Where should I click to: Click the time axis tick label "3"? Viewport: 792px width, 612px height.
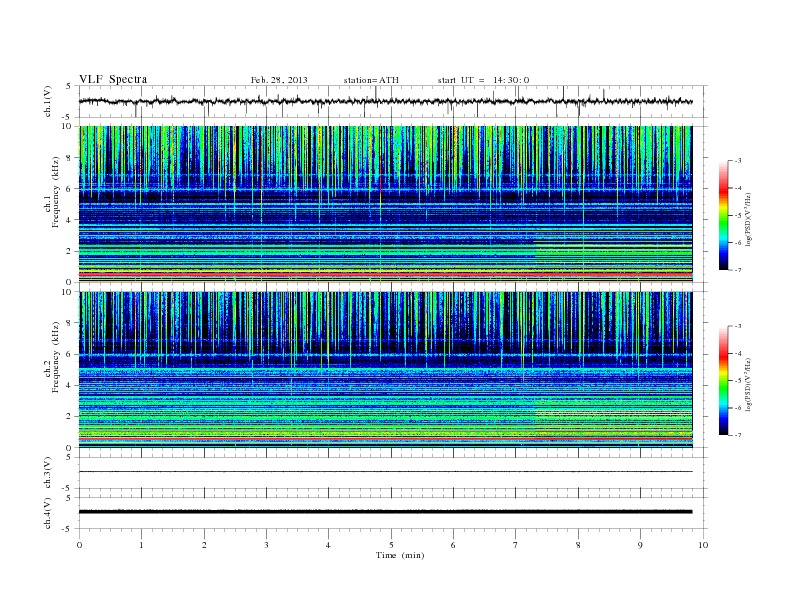coord(266,545)
